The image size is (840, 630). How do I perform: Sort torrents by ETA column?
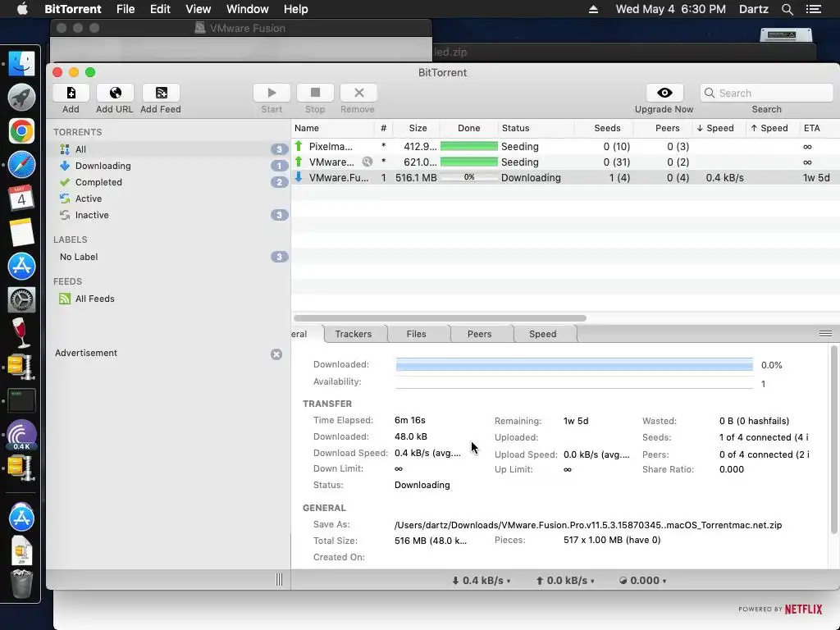click(819, 129)
